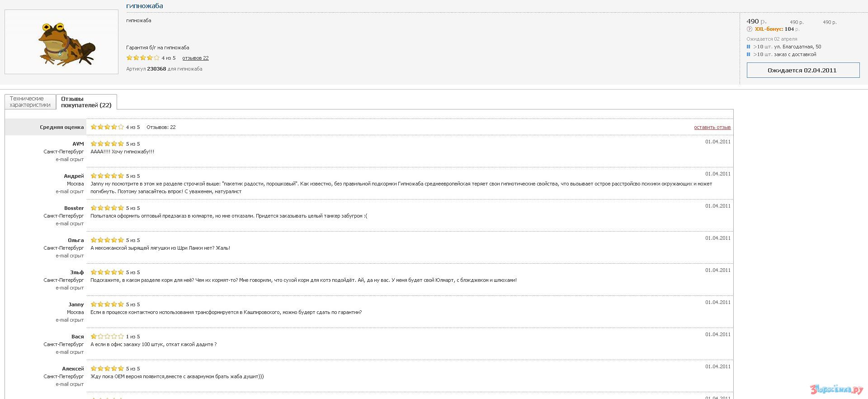Image resolution: width=868 pixels, height=399 pixels.
Task: Click the large 490 р. price
Action: (x=756, y=21)
